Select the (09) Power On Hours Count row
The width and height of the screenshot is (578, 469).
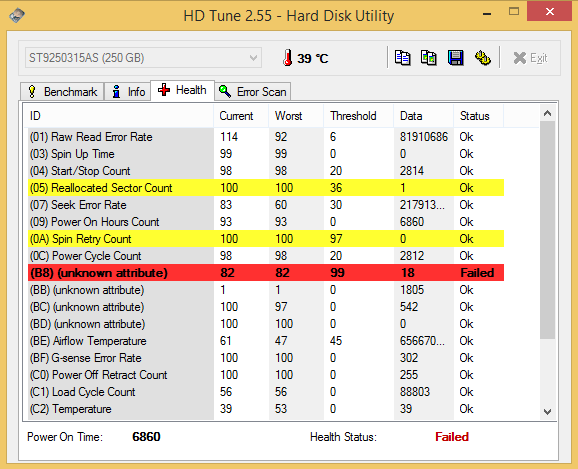(266, 222)
